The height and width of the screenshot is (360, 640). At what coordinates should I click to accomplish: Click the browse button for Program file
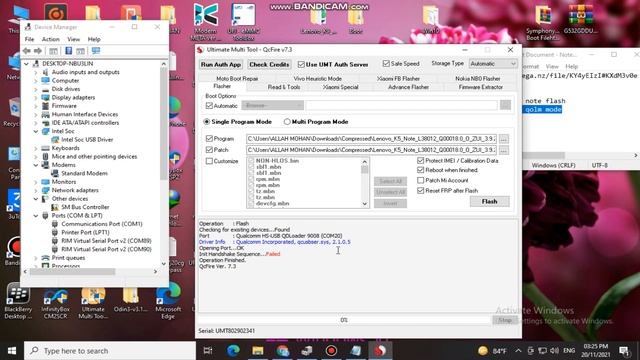pyautogui.click(x=504, y=139)
